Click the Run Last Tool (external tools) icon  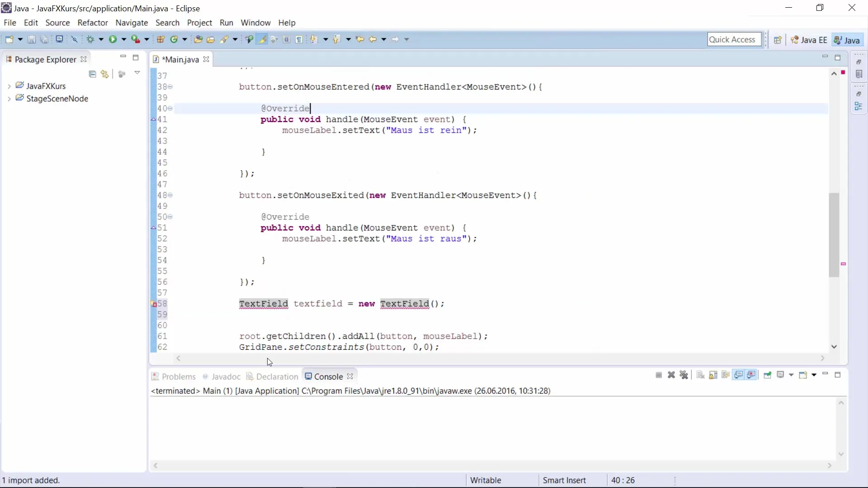[x=135, y=39]
